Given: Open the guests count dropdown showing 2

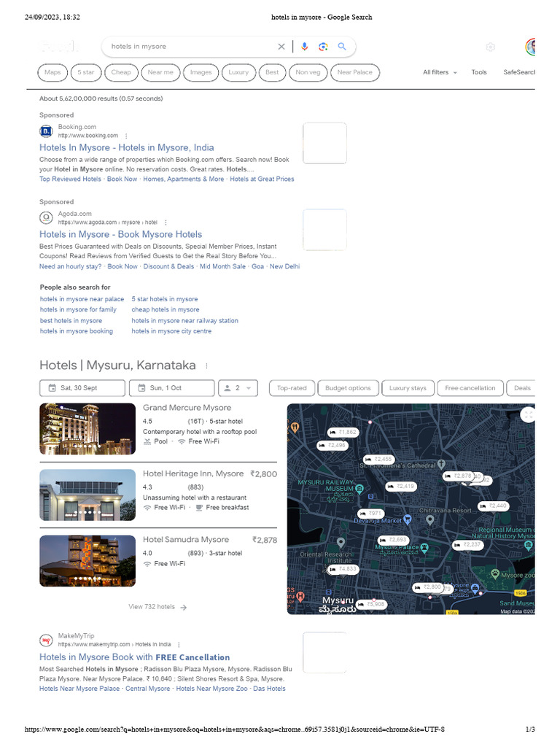Looking at the screenshot, I should 238,388.
